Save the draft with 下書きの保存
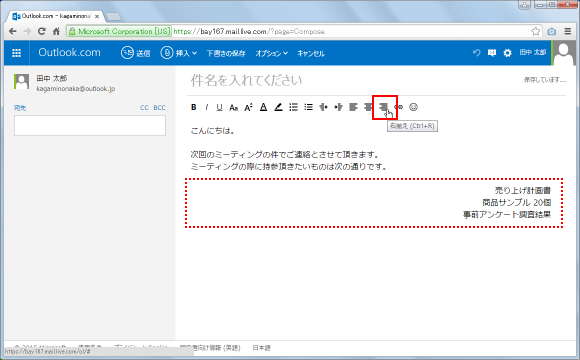Image resolution: width=580 pixels, height=360 pixels. [x=226, y=53]
